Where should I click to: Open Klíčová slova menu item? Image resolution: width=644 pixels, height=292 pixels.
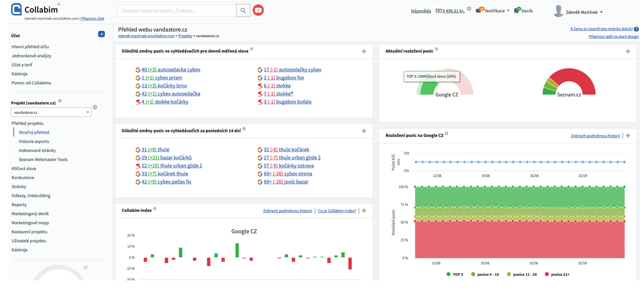(24, 168)
